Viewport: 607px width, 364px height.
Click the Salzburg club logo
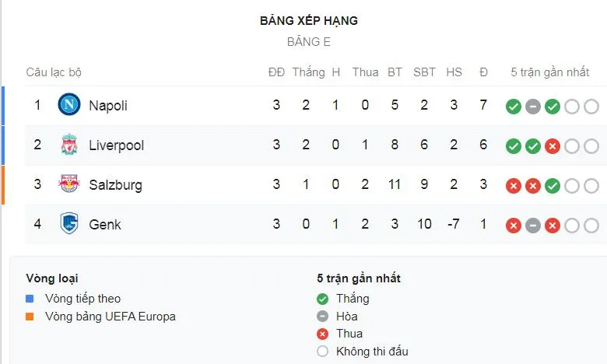coord(69,185)
